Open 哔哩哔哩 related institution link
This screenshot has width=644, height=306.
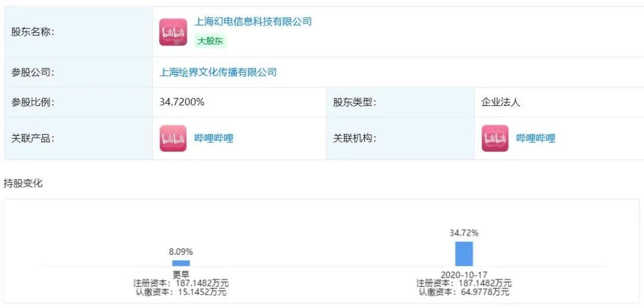535,138
